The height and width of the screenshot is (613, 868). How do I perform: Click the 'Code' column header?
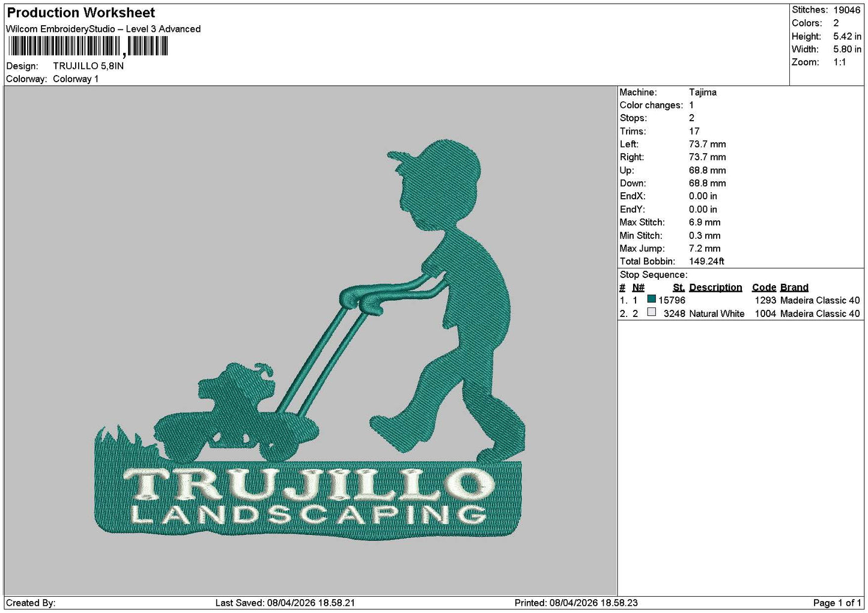point(764,288)
